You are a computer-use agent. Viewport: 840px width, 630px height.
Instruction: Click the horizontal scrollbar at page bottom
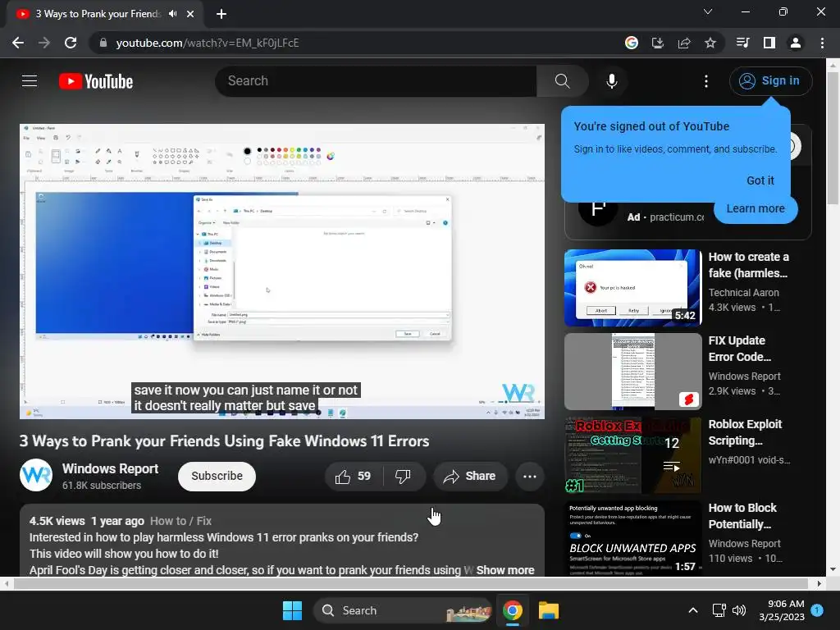[x=410, y=583]
